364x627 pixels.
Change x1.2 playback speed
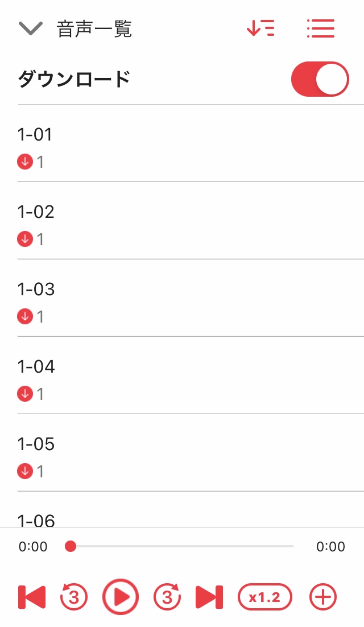264,597
